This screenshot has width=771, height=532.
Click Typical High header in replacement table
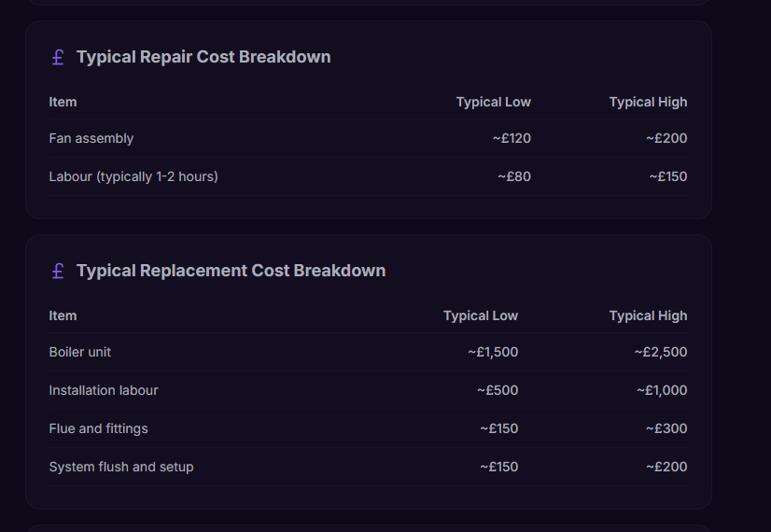click(x=648, y=316)
